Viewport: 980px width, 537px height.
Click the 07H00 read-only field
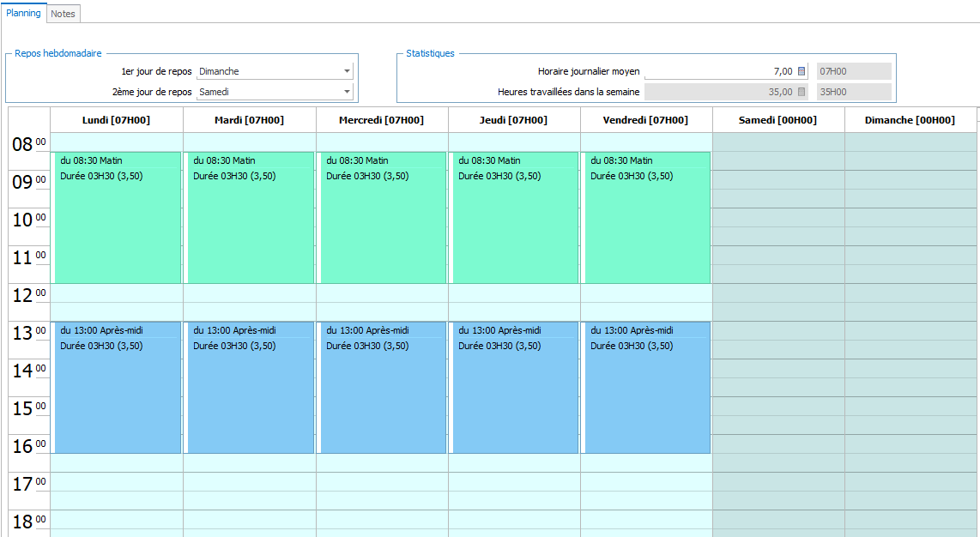854,71
